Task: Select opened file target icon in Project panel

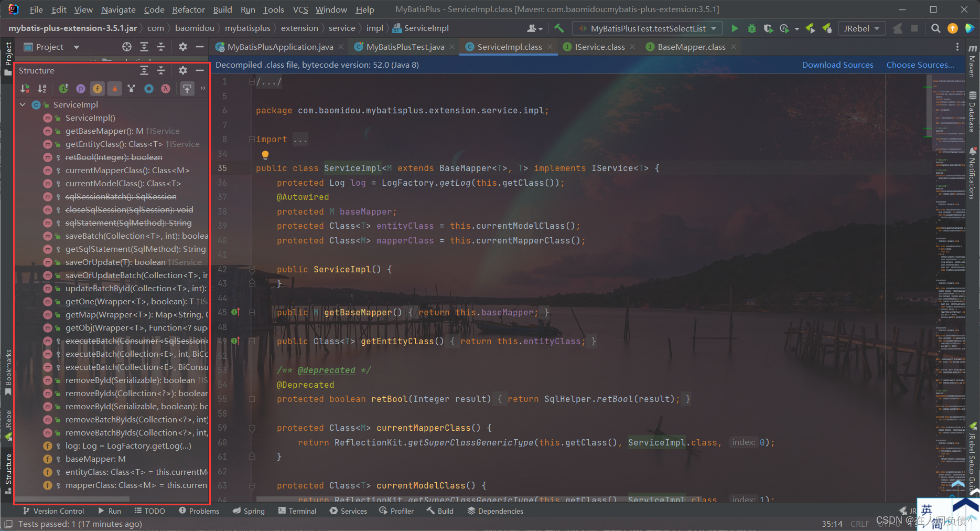Action: [127, 47]
